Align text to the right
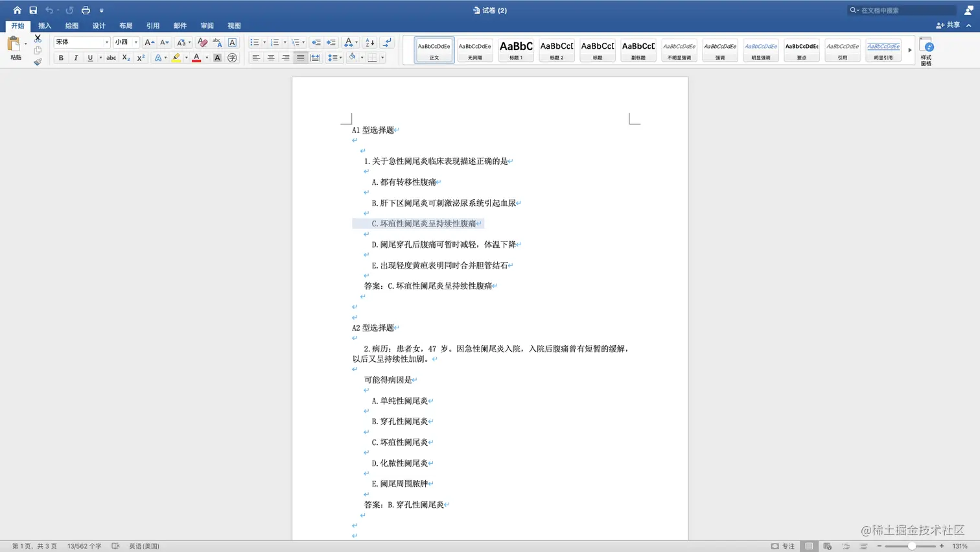This screenshot has height=552, width=980. pos(286,58)
